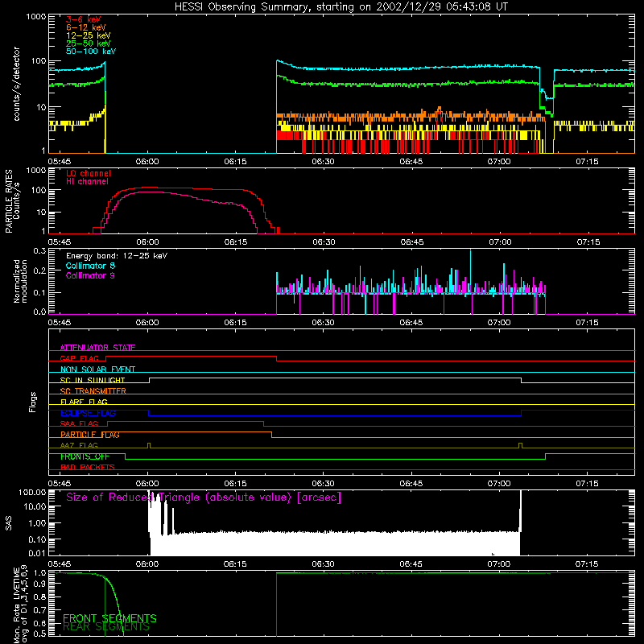Select the FRONT SEGMENTS legend label
This screenshot has width=644, height=644.
pos(109,618)
